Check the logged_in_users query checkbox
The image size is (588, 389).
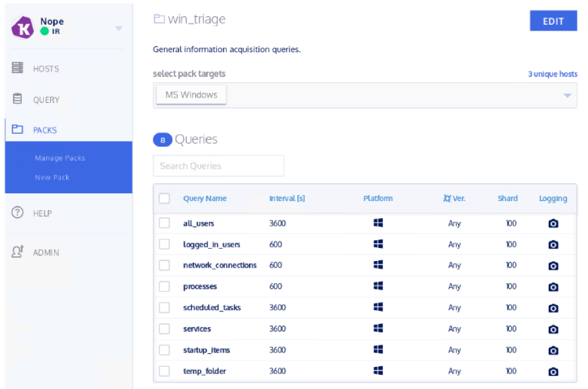(x=164, y=244)
